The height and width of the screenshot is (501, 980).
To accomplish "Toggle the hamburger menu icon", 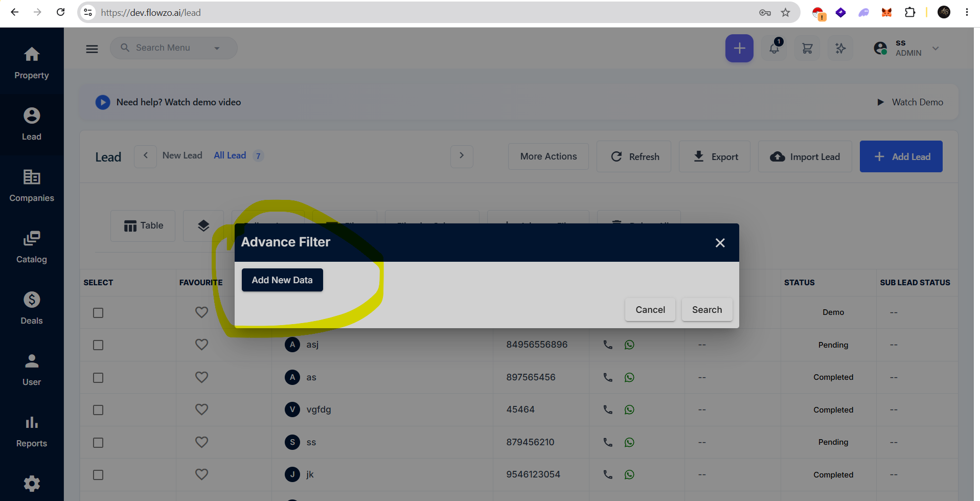I will pos(92,49).
